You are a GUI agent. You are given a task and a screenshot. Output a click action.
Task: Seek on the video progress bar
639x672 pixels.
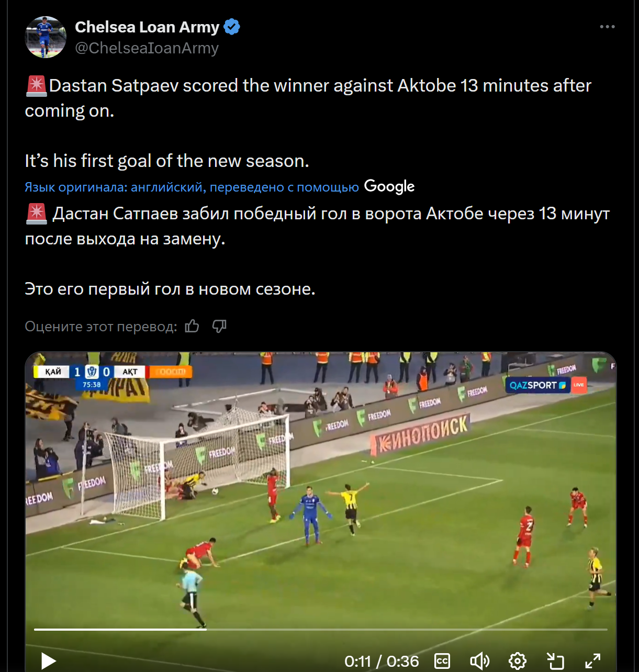[x=320, y=629]
